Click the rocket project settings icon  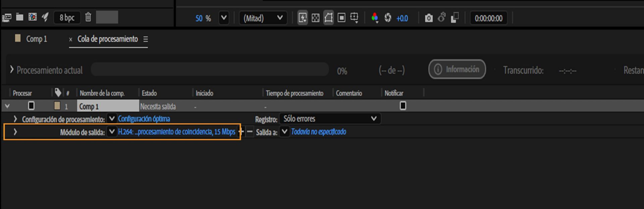point(45,17)
